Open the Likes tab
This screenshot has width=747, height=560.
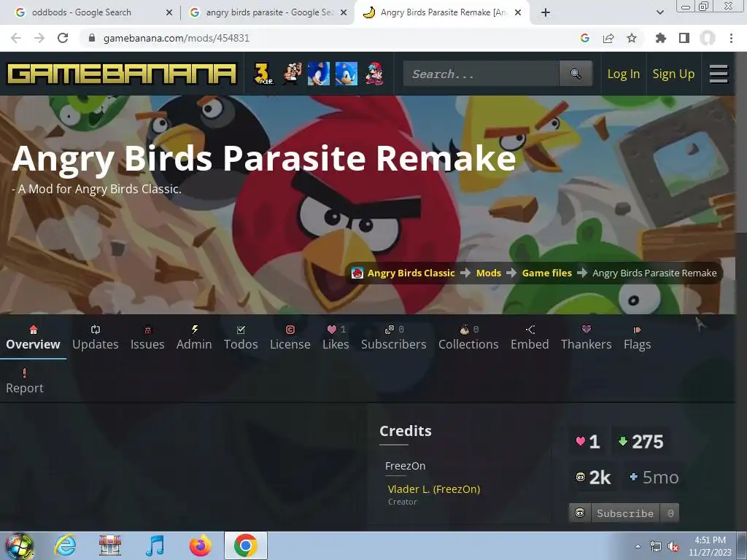click(x=336, y=338)
